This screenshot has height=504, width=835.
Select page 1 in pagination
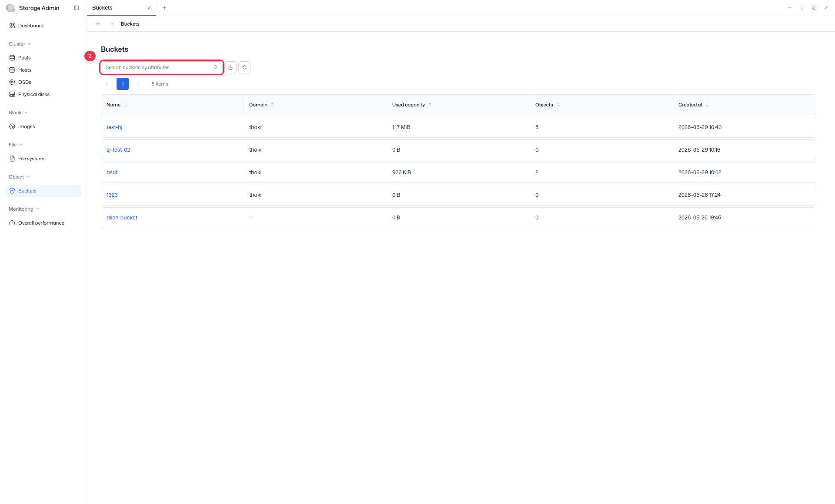pyautogui.click(x=123, y=84)
